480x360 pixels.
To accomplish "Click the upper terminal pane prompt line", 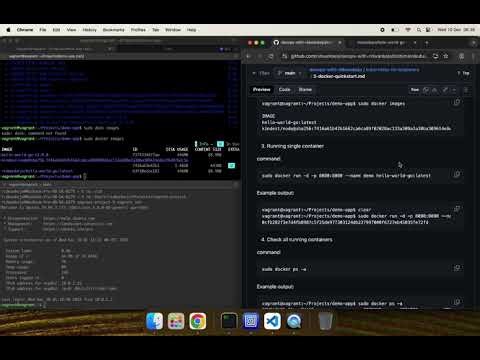I will 44,176.
